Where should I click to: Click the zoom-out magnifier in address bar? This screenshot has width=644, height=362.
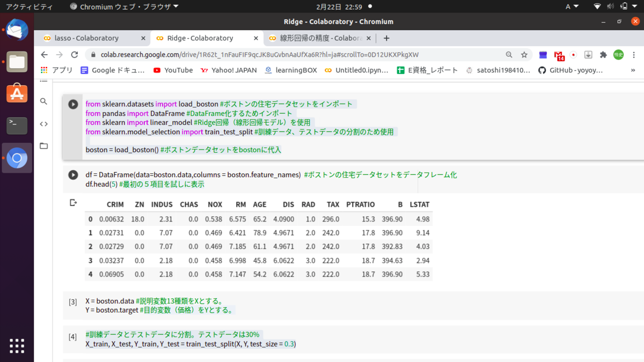pos(509,55)
